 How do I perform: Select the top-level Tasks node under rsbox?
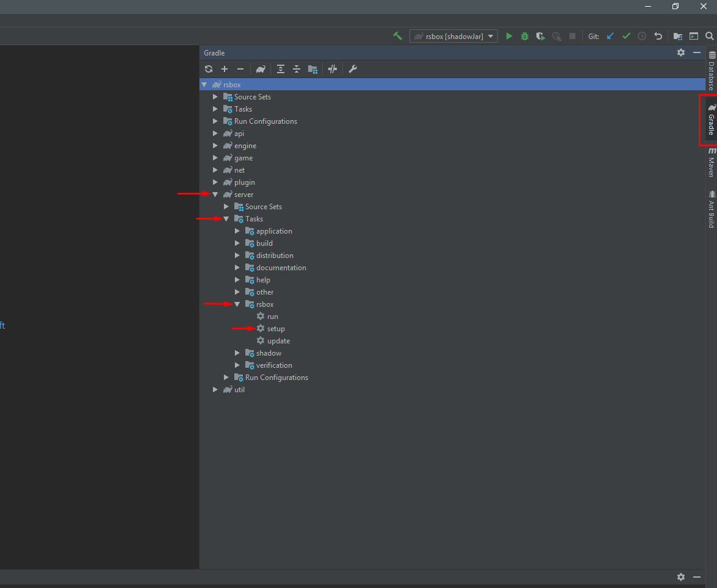click(243, 109)
